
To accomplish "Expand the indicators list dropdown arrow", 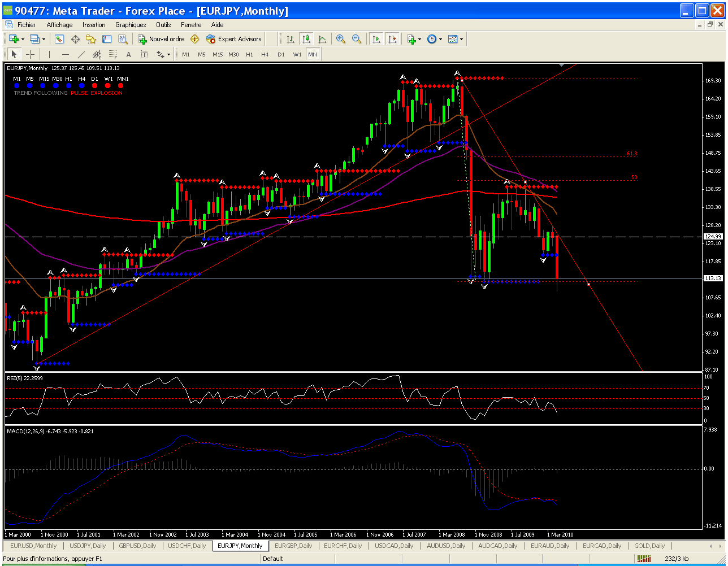I will click(x=419, y=40).
